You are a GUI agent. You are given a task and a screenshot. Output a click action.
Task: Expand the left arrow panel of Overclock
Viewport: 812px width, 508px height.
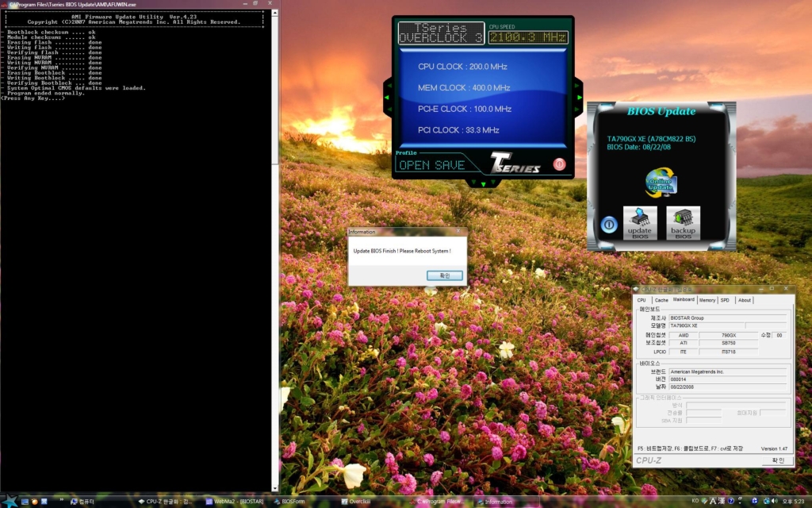tap(387, 97)
